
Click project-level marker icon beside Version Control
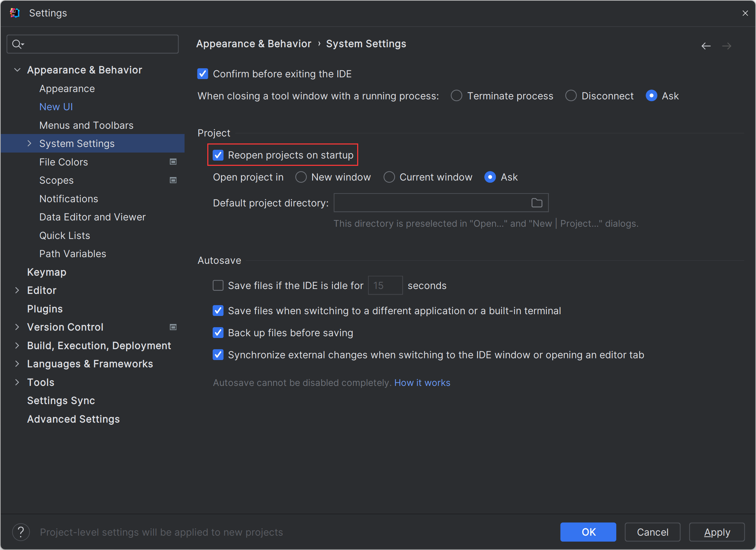pyautogui.click(x=173, y=327)
